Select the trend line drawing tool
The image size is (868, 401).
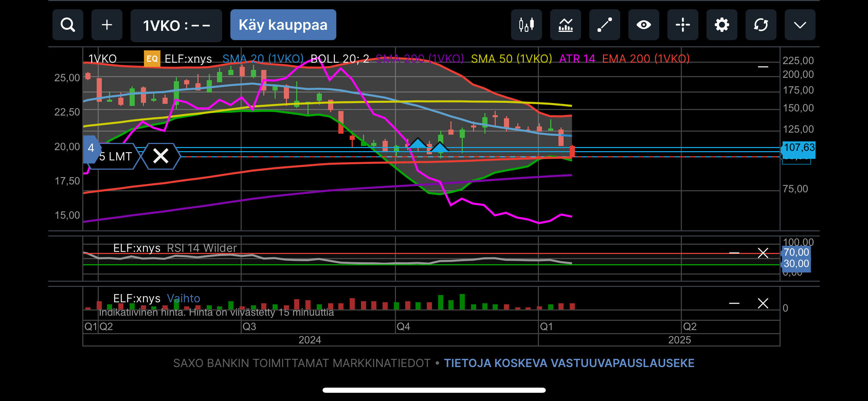604,25
